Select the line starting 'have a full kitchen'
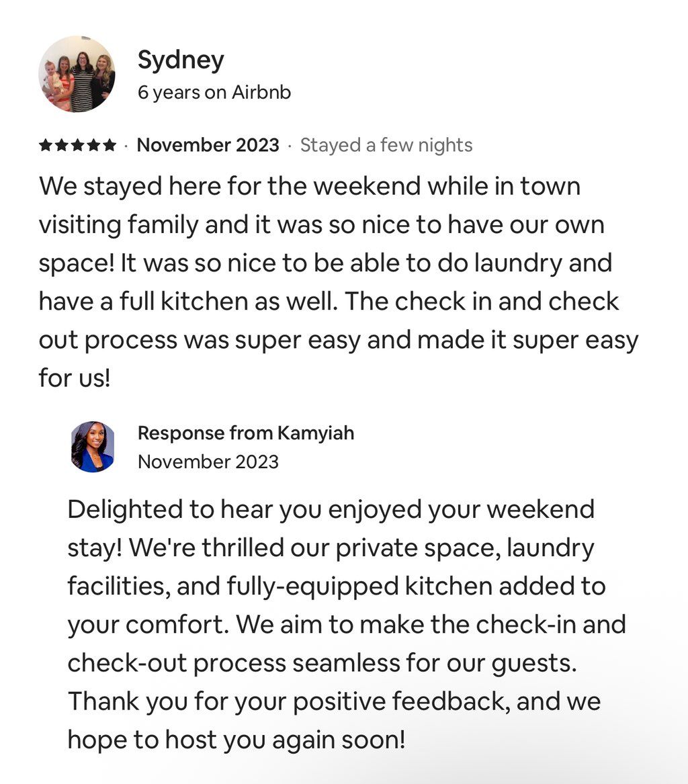This screenshot has height=784, width=688. tap(329, 302)
